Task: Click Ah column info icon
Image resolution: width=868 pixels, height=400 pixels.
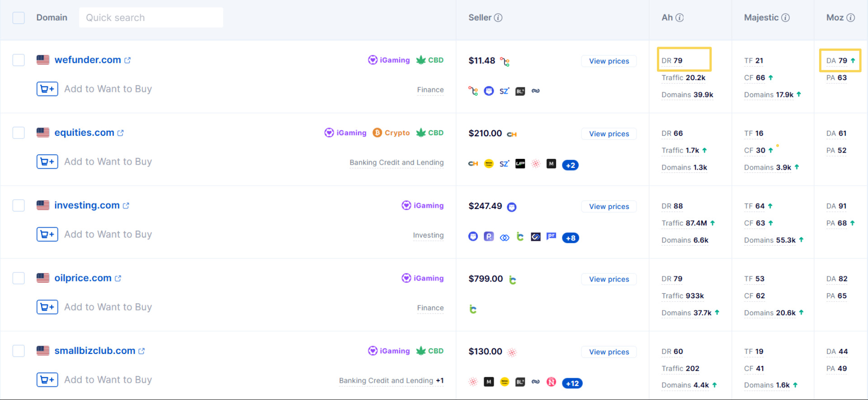Action: click(x=679, y=18)
